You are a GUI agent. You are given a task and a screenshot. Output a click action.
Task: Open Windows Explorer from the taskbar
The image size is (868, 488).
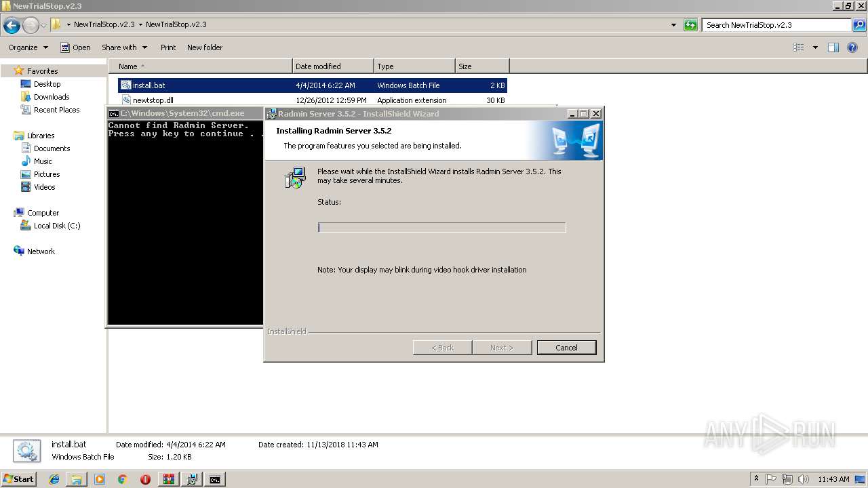pos(77,479)
